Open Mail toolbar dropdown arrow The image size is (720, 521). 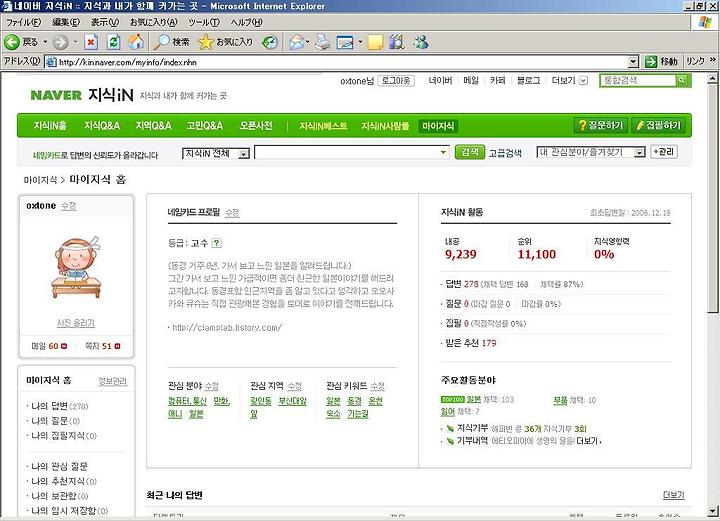click(x=308, y=42)
